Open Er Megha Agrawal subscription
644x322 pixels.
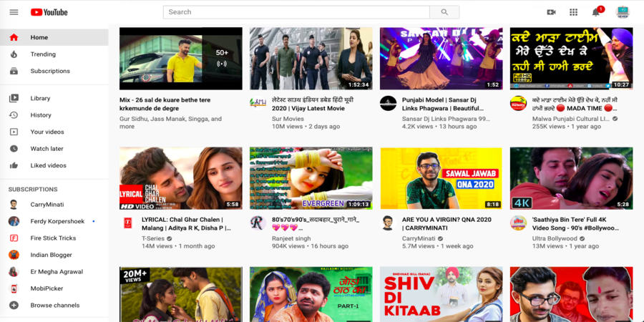pos(54,272)
